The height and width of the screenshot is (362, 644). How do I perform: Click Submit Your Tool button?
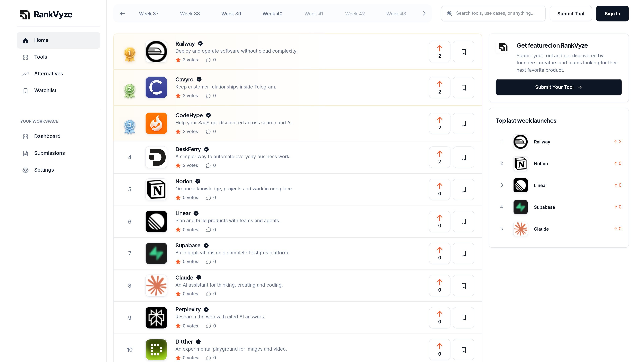point(559,87)
